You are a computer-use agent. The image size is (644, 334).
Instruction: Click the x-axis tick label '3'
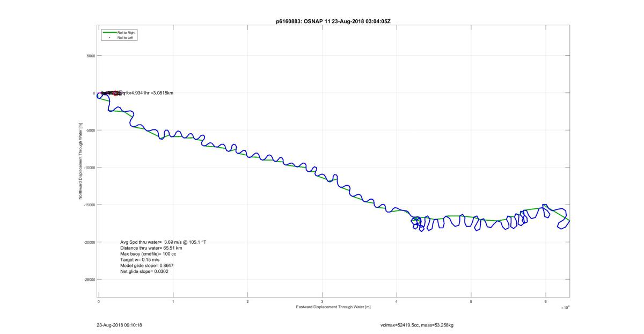(x=322, y=301)
